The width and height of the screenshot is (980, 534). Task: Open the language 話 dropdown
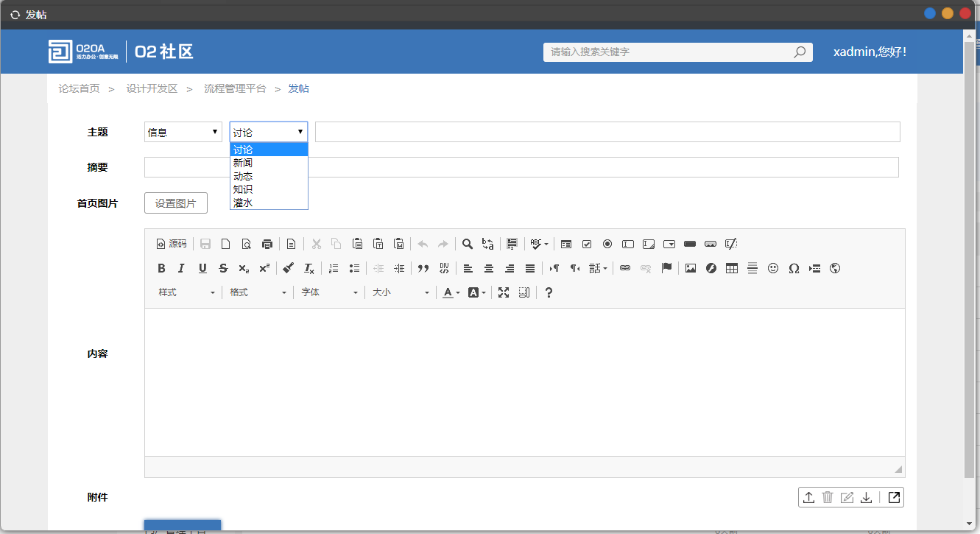[598, 268]
